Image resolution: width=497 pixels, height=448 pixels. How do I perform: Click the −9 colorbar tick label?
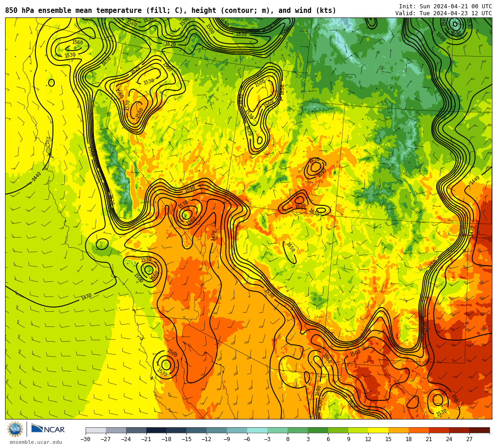click(x=227, y=439)
